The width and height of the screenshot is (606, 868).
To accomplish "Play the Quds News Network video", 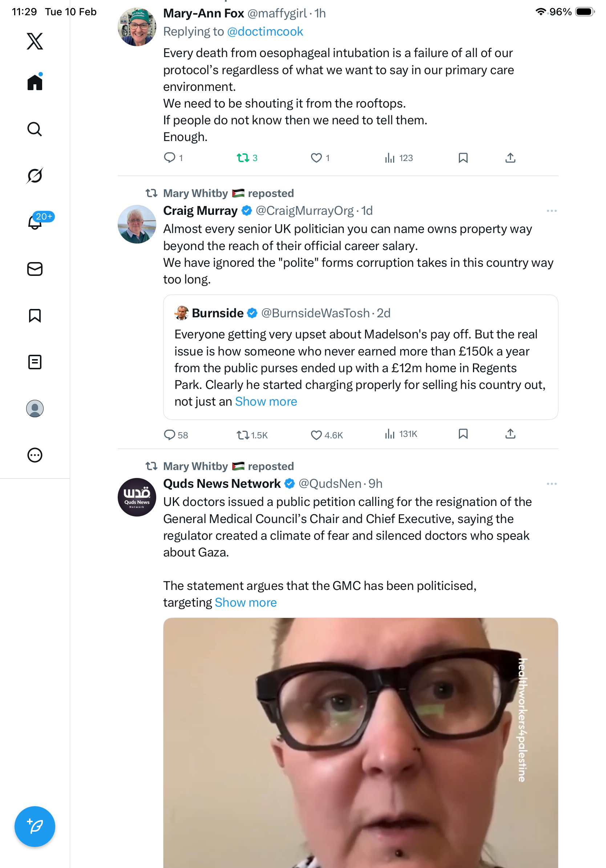I will tap(360, 741).
